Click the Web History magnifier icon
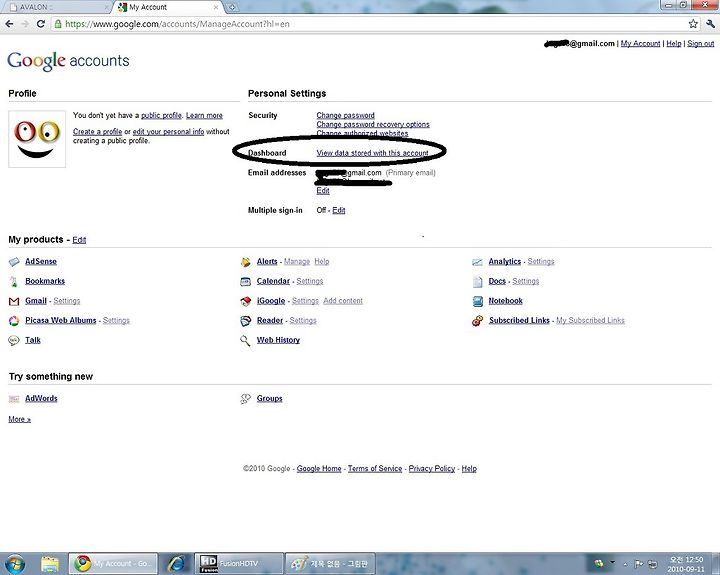The image size is (720, 575). click(x=245, y=340)
